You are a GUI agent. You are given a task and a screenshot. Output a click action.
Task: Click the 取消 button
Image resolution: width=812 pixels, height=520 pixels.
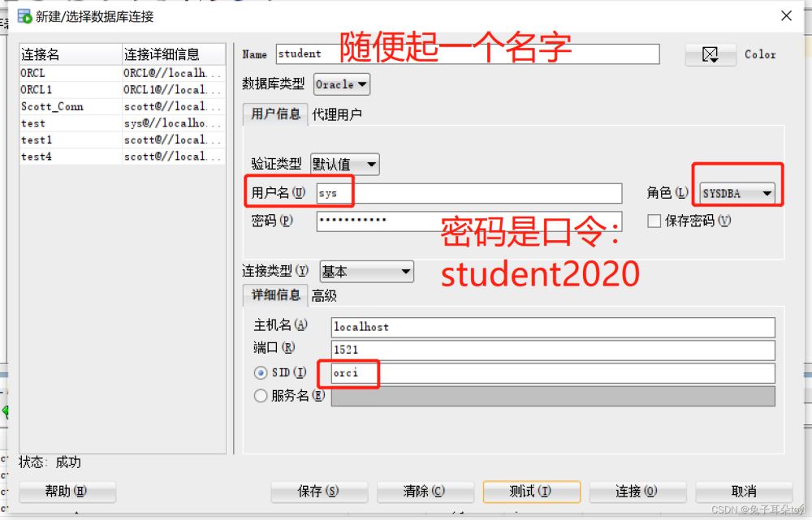pyautogui.click(x=744, y=491)
